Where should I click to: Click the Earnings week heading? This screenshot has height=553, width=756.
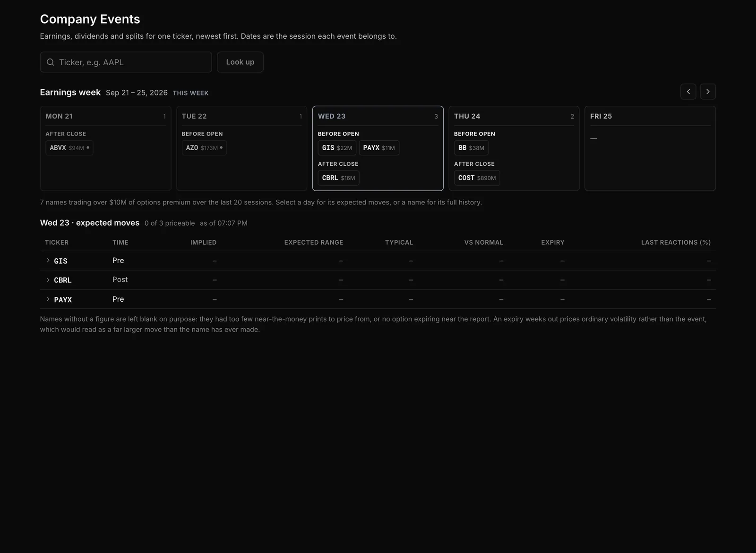pos(70,93)
